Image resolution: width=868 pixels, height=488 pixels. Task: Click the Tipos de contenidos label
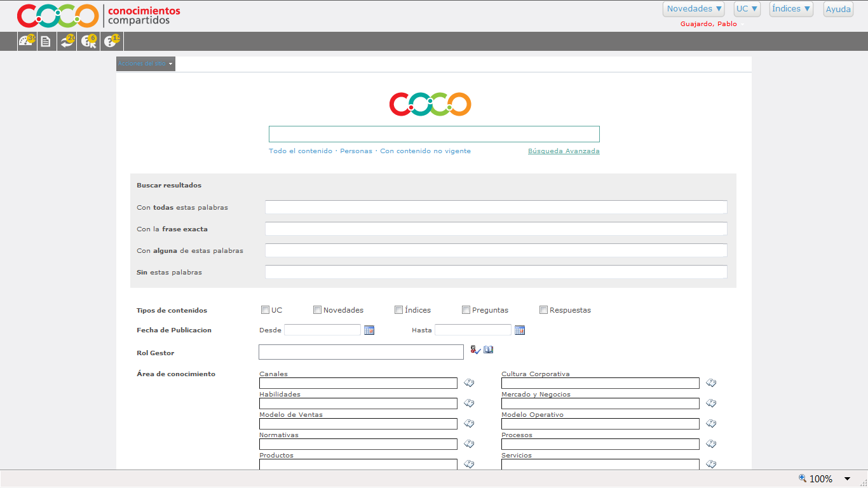coord(172,311)
